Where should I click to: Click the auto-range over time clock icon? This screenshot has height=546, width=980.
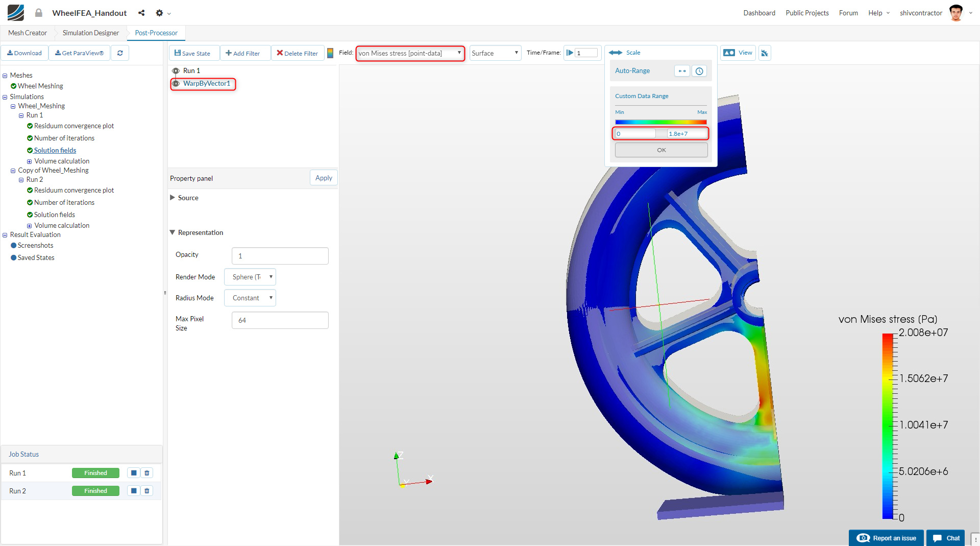point(699,71)
